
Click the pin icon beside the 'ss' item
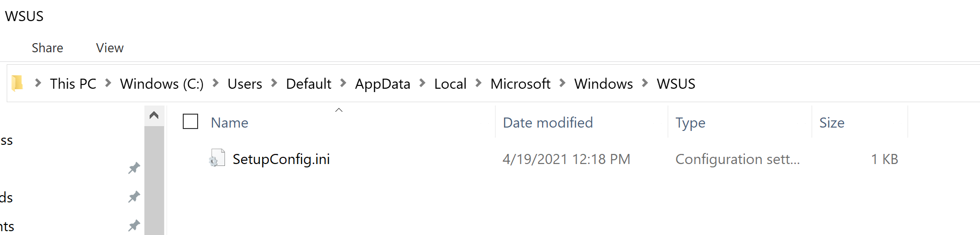[134, 168]
